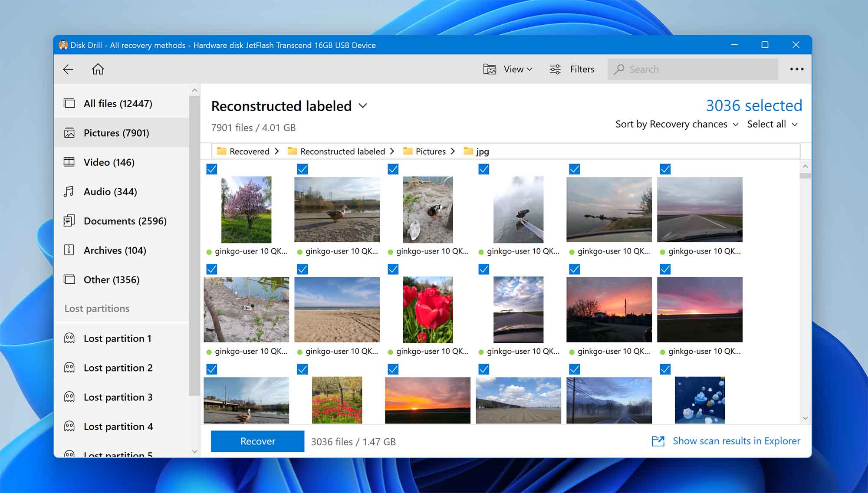
Task: Click the three-dot more options icon
Action: click(797, 69)
